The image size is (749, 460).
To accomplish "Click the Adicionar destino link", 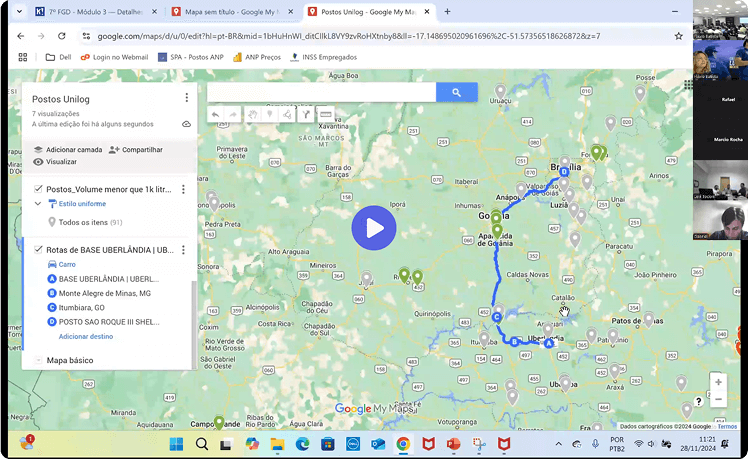I will point(86,336).
